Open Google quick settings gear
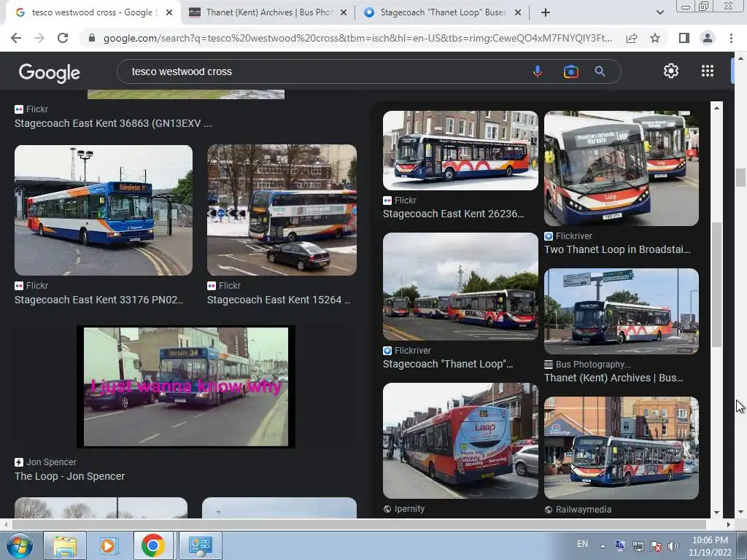 pos(671,71)
